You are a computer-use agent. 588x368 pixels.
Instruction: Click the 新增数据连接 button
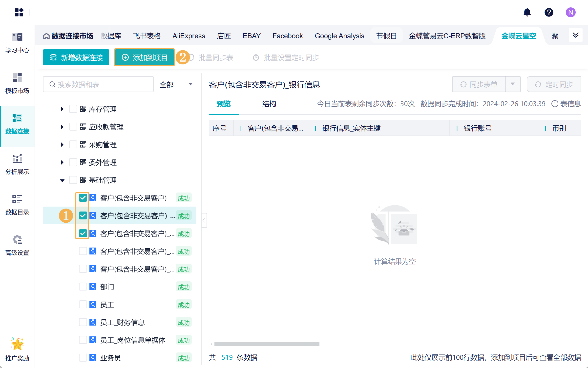point(76,58)
